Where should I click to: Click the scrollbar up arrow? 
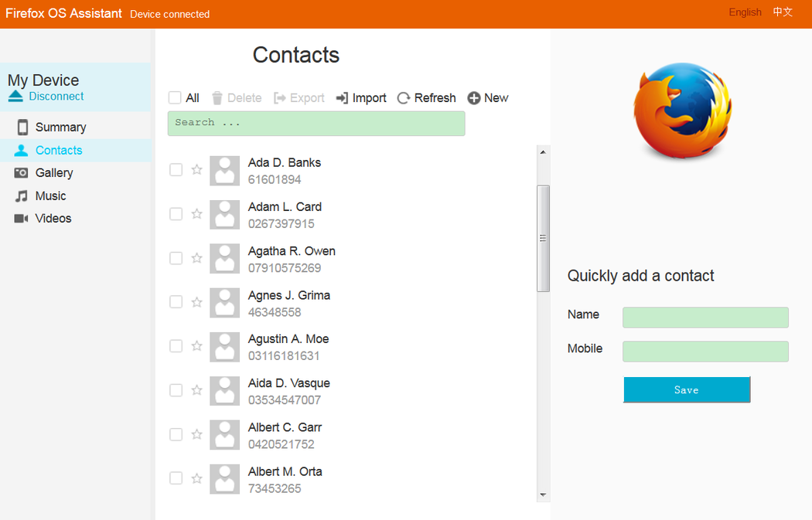[x=543, y=152]
